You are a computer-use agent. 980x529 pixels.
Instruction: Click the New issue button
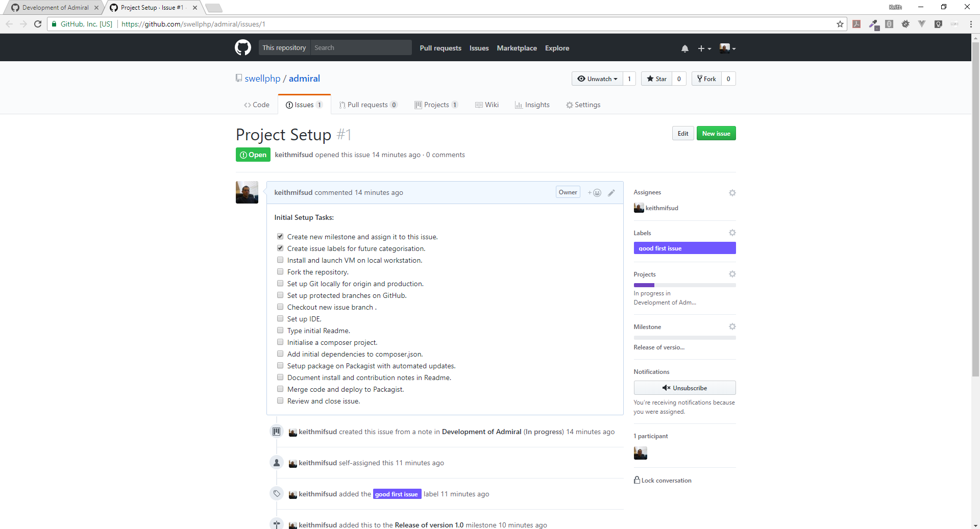(x=716, y=133)
